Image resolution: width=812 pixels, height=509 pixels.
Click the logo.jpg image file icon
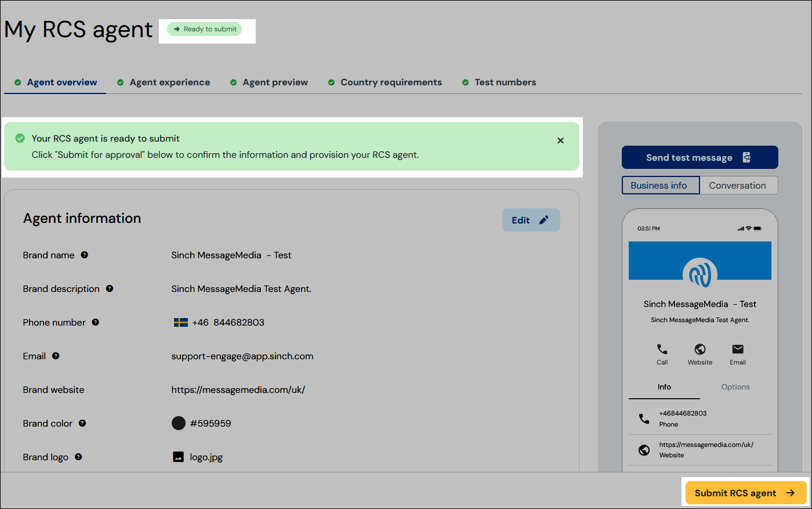179,457
